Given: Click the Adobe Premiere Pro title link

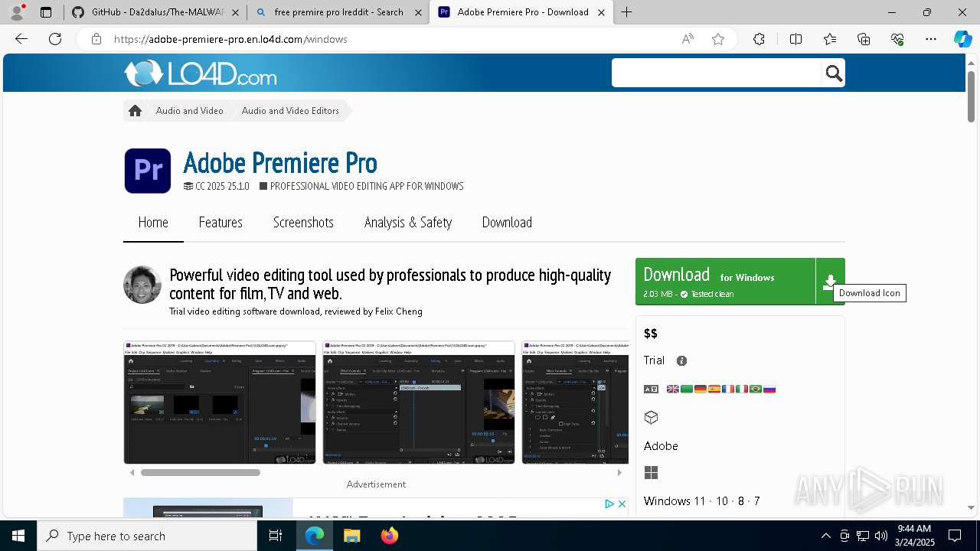Looking at the screenshot, I should [280, 163].
